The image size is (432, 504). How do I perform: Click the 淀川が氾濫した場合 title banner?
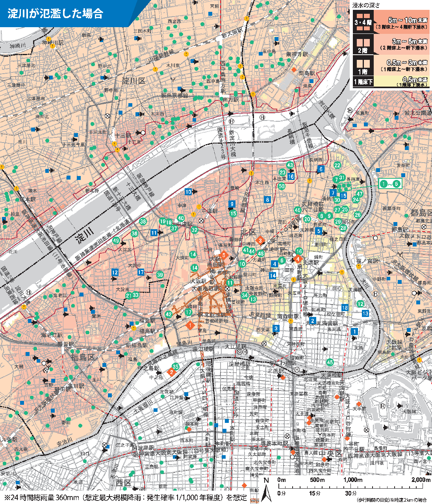56,13
